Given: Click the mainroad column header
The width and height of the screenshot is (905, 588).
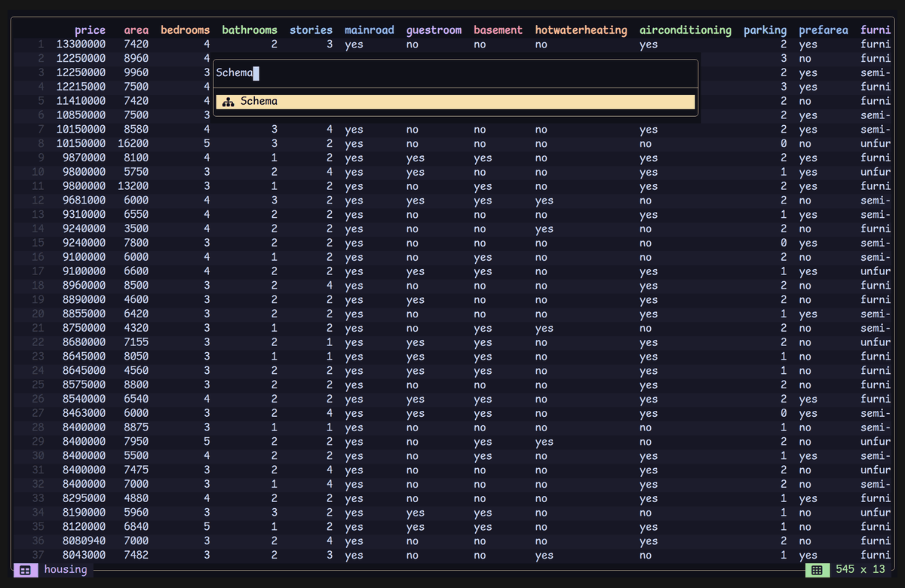Looking at the screenshot, I should (x=370, y=30).
